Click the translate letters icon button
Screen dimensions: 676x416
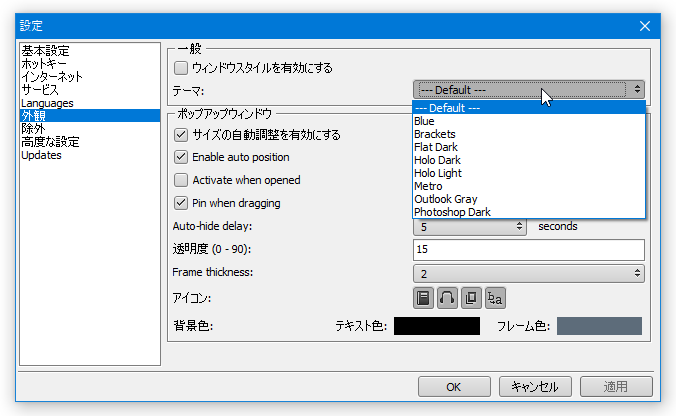(495, 298)
